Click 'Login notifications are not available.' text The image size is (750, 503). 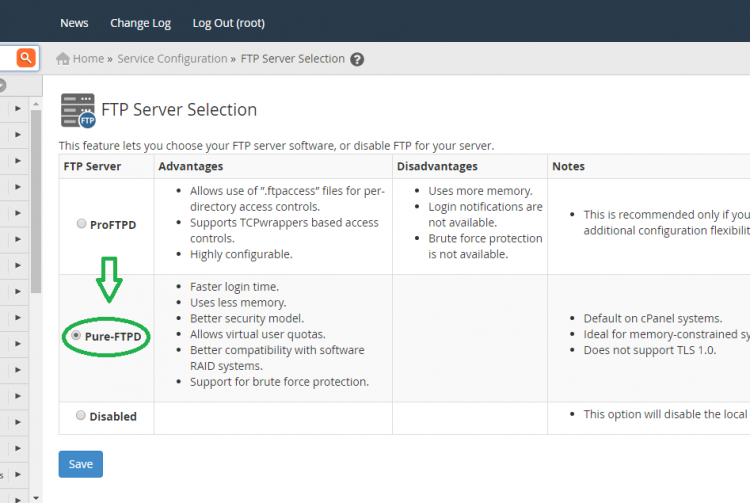485,215
